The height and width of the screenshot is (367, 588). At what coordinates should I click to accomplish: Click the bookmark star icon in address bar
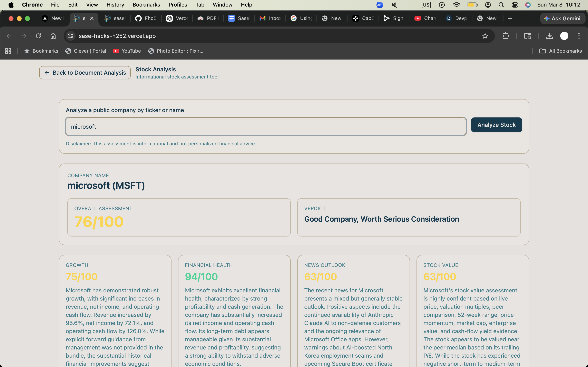pyautogui.click(x=485, y=36)
